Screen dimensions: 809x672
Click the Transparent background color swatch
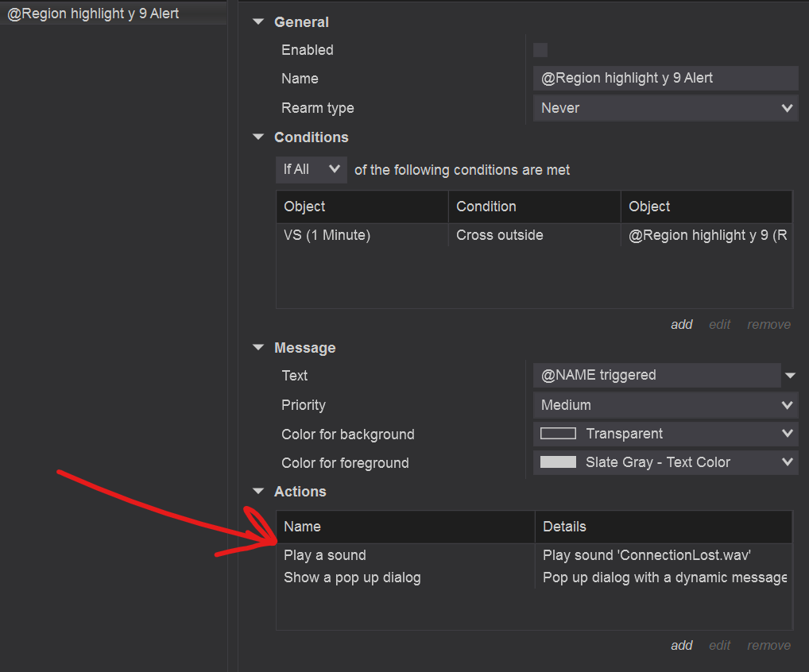558,434
